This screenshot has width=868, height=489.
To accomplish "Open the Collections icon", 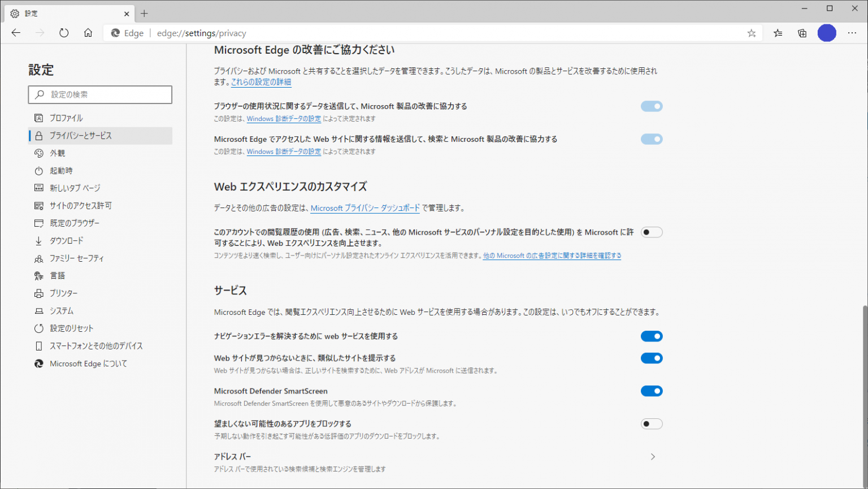I will pos(802,33).
